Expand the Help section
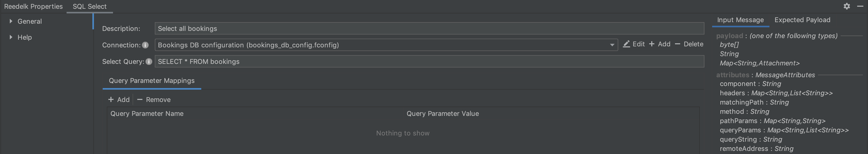The height and width of the screenshot is (154, 868). click(x=11, y=37)
